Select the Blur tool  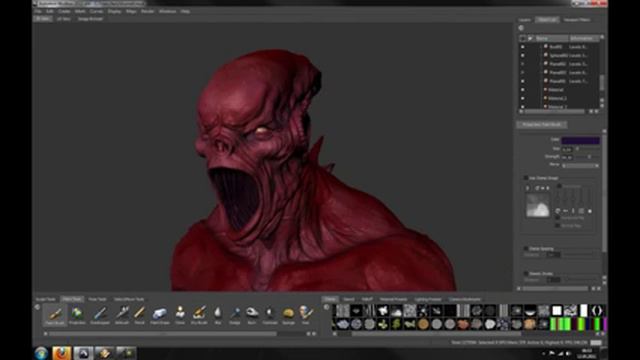click(x=218, y=315)
